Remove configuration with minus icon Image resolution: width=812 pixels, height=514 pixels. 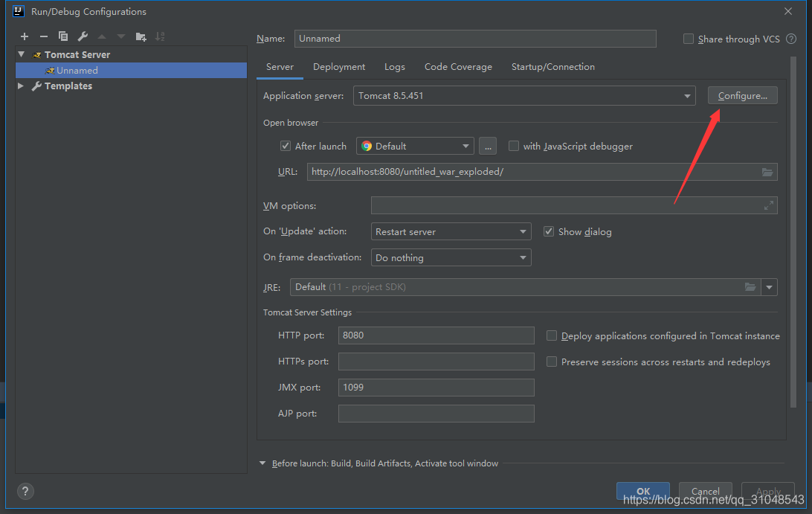(43, 36)
